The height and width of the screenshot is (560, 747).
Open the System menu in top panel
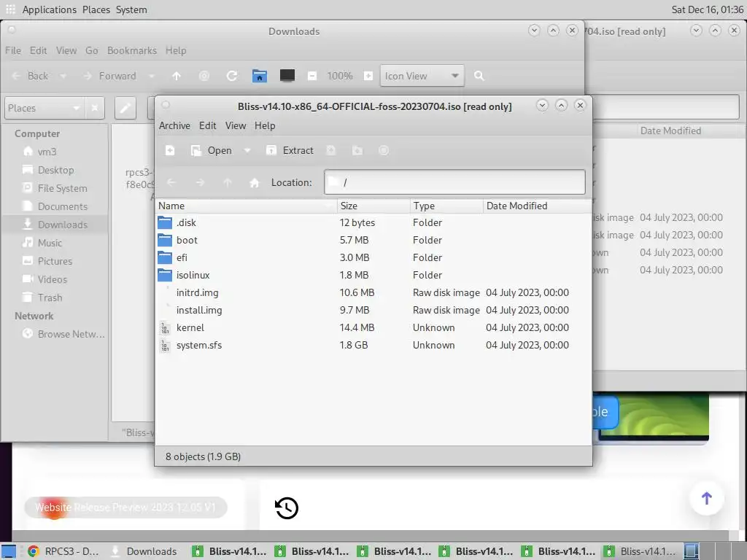pos(131,9)
